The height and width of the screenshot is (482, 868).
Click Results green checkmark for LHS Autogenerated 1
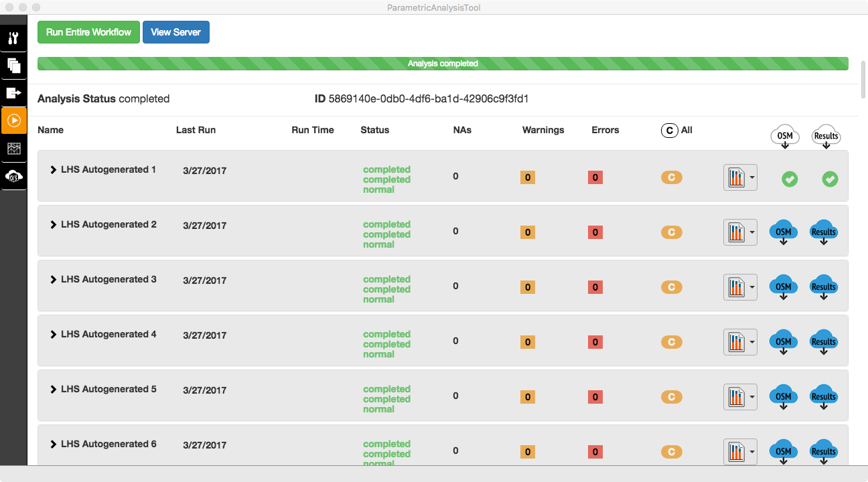tap(830, 179)
